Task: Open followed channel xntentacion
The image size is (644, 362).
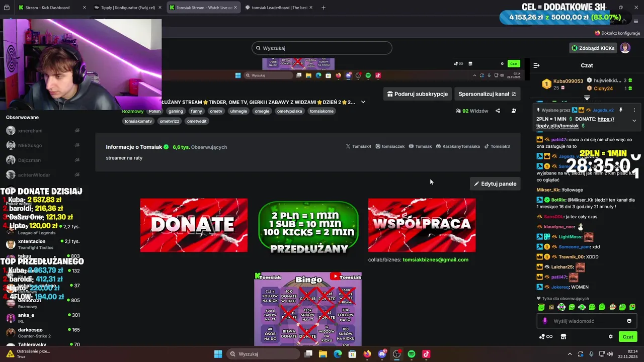Action: [43, 244]
